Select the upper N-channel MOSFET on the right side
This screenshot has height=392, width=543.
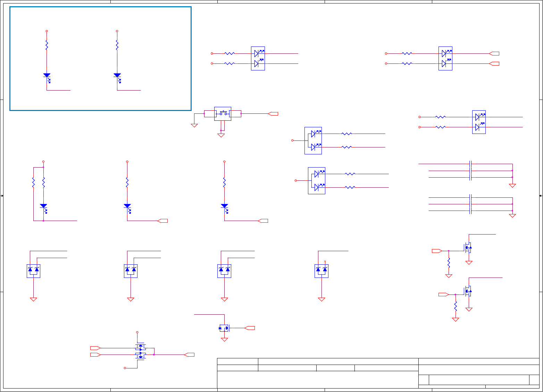tap(468, 247)
